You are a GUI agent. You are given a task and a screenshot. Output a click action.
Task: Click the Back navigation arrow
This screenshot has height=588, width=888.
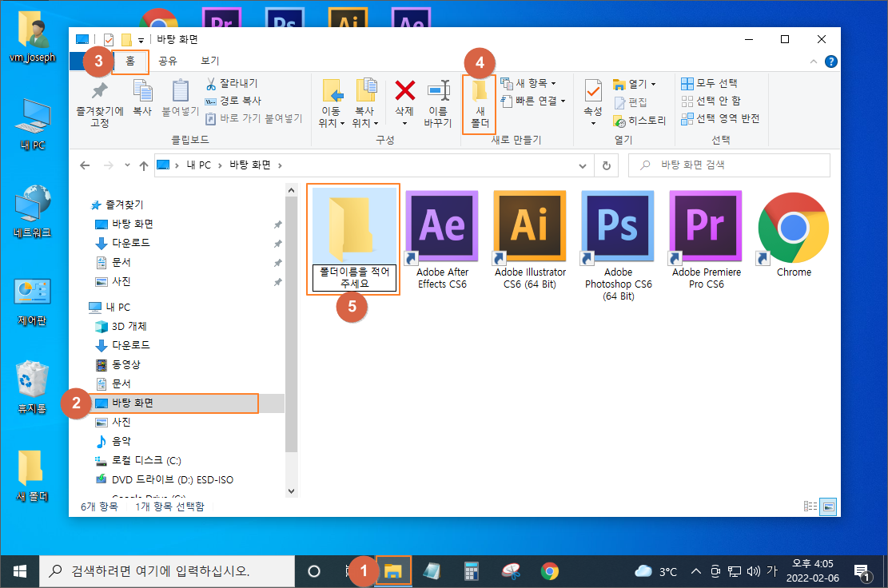(85, 165)
